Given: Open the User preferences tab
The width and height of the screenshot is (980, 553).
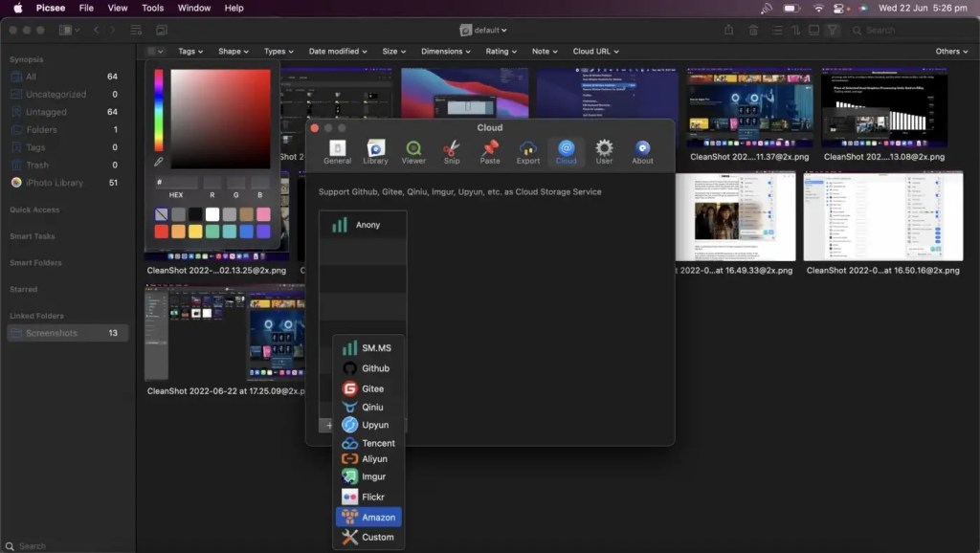Looking at the screenshot, I should tap(604, 152).
